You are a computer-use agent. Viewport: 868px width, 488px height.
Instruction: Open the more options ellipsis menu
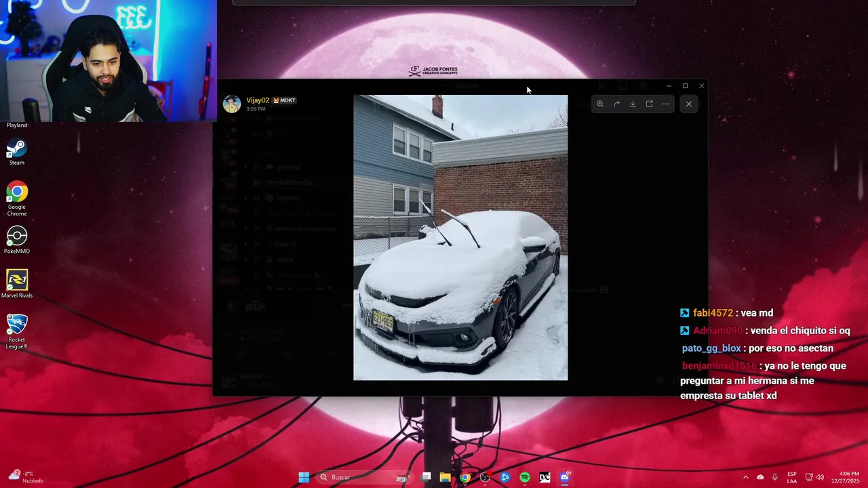665,104
